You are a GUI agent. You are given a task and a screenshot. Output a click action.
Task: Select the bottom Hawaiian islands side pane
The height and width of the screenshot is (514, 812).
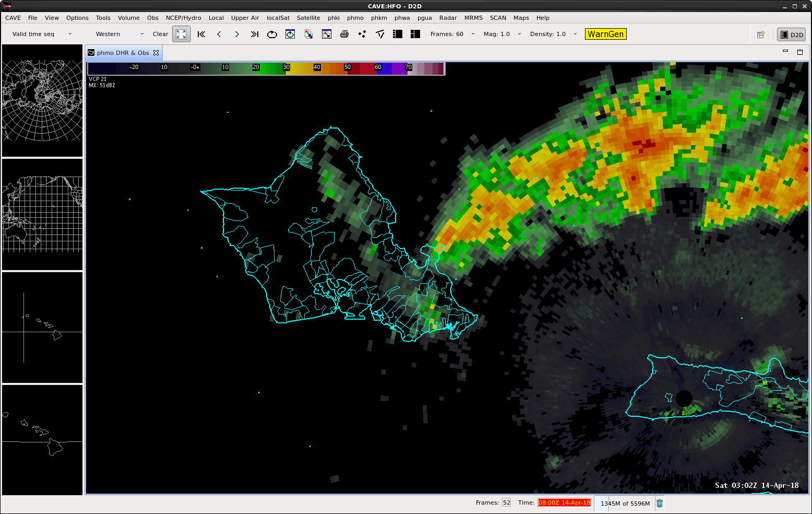[42, 440]
